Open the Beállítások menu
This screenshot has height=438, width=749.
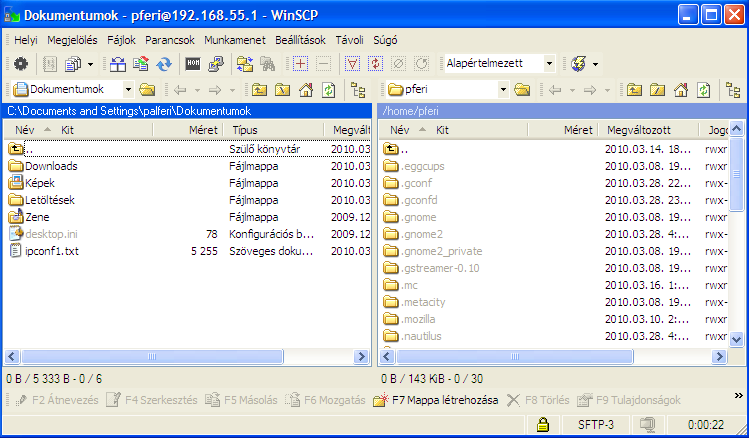(300, 40)
